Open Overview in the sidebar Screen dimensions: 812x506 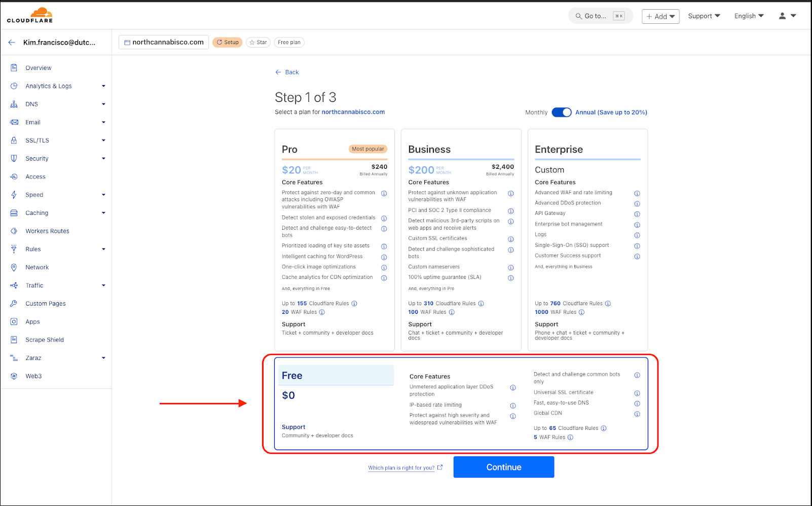[39, 68]
